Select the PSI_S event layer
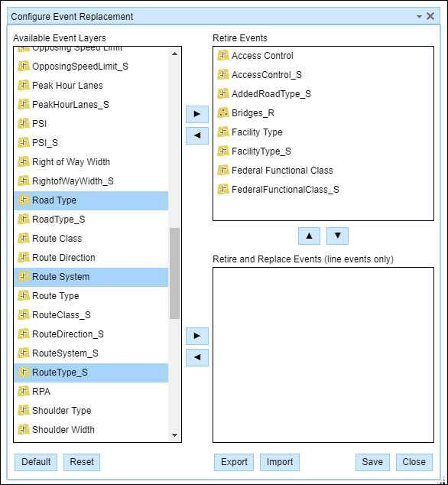448x485 pixels. pos(91,143)
